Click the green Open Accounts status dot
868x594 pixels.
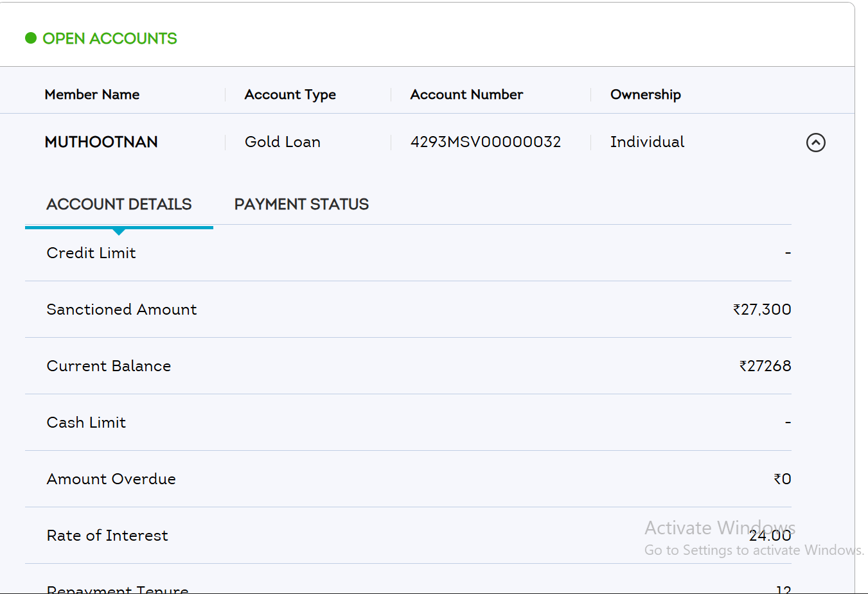31,39
